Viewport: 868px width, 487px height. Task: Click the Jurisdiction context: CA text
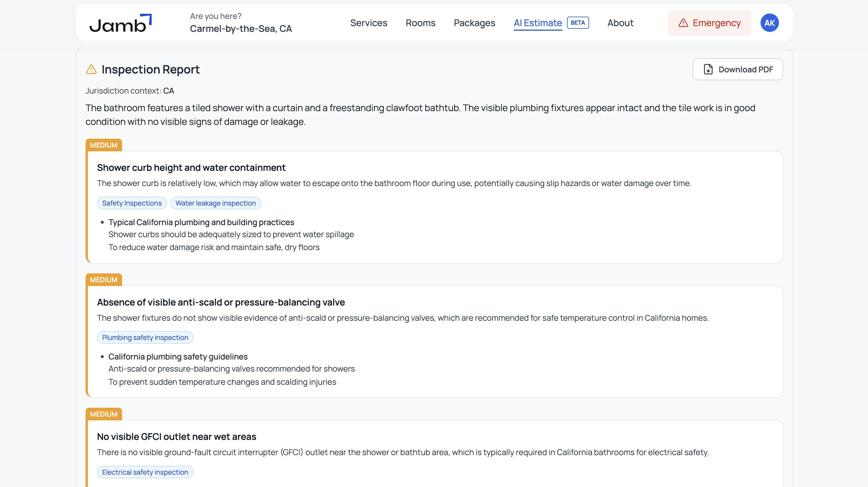[x=130, y=91]
